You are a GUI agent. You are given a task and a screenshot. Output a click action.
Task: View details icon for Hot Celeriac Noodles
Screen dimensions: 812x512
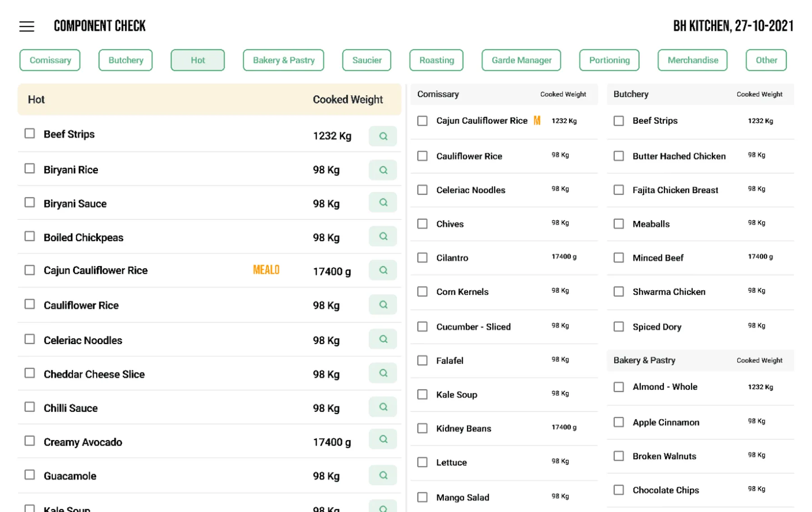(x=383, y=339)
